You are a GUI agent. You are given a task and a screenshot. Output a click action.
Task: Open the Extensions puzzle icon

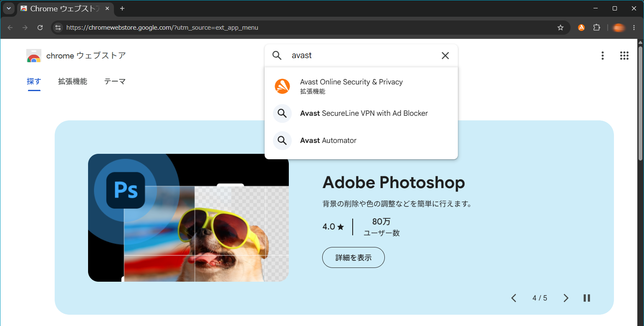597,28
